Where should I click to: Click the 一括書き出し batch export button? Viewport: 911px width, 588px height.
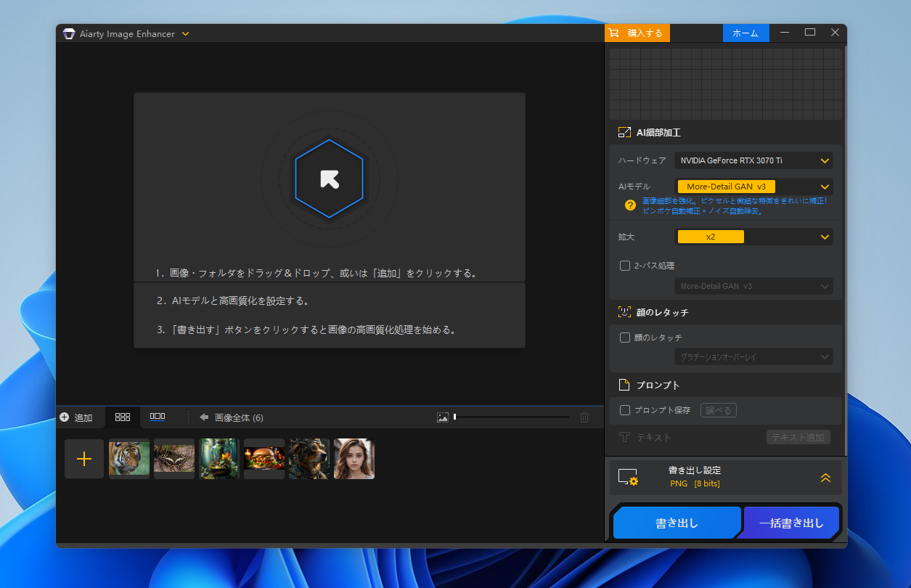point(791,523)
